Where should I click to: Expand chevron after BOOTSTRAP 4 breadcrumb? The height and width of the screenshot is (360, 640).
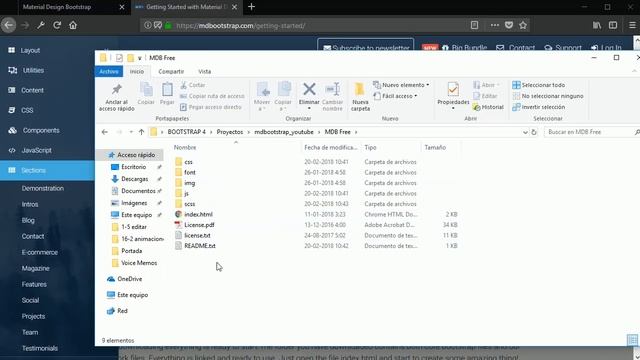(x=211, y=132)
